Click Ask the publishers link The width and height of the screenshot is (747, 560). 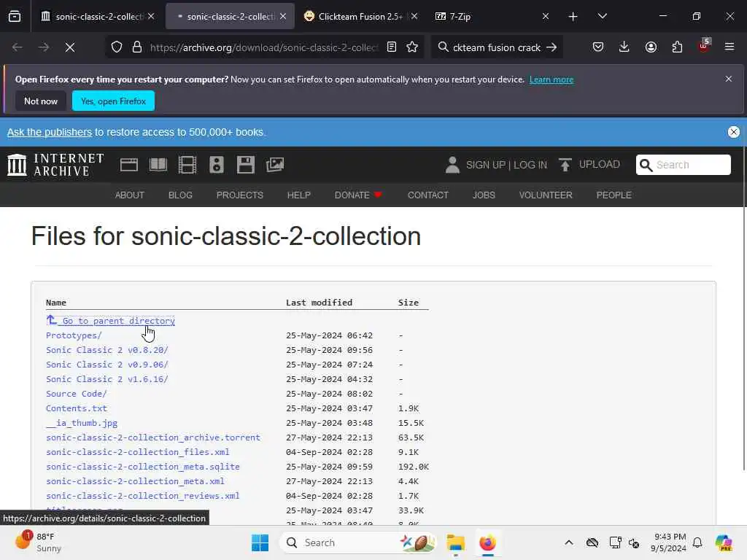click(50, 132)
